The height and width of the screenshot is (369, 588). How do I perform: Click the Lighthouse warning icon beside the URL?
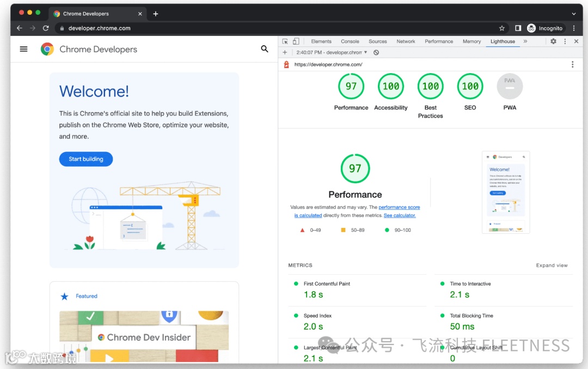coord(286,64)
